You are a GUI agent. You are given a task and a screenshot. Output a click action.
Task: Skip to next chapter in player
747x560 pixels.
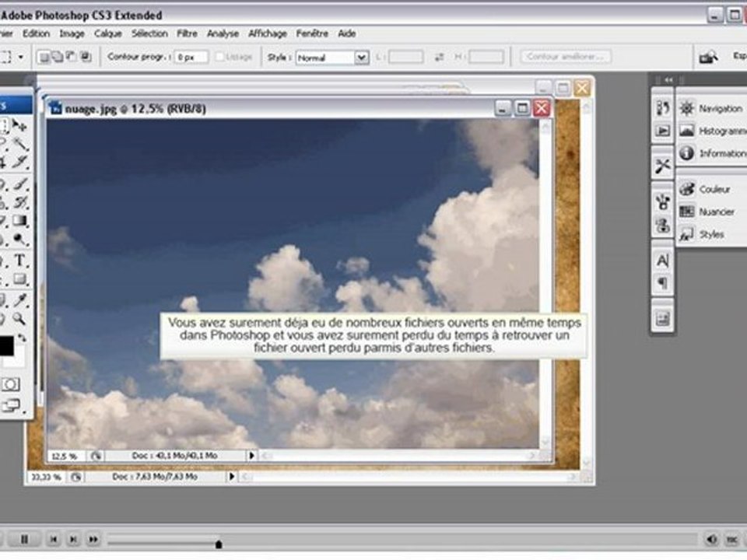[x=73, y=539]
